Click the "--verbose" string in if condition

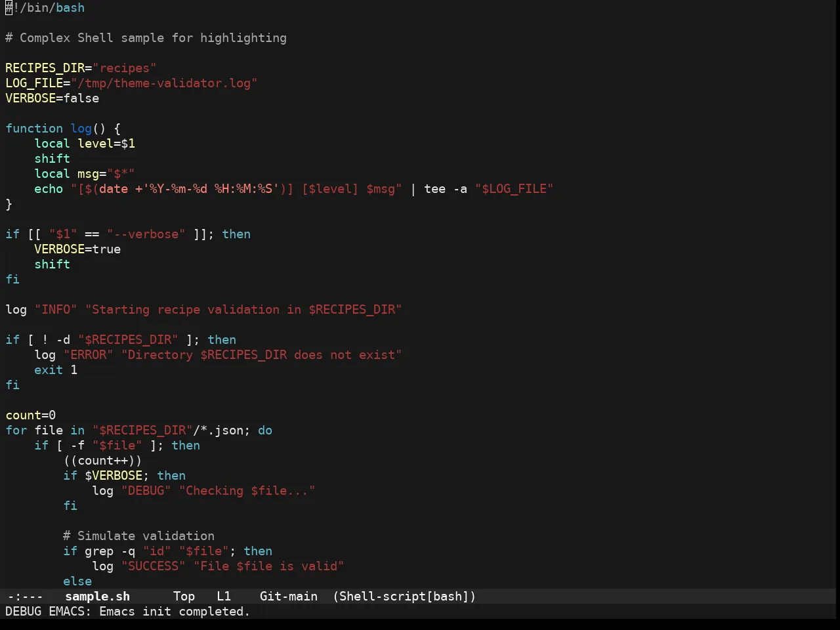click(x=146, y=234)
